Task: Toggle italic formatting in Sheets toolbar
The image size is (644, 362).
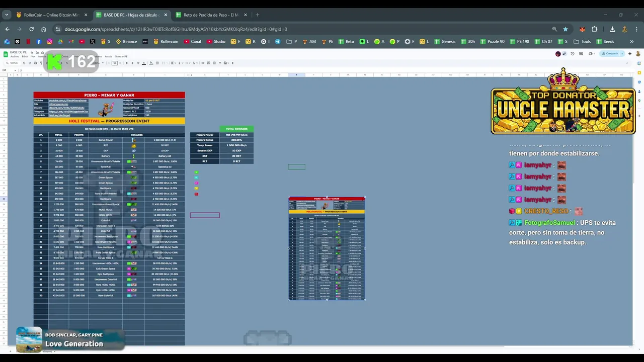Action: coord(132,63)
